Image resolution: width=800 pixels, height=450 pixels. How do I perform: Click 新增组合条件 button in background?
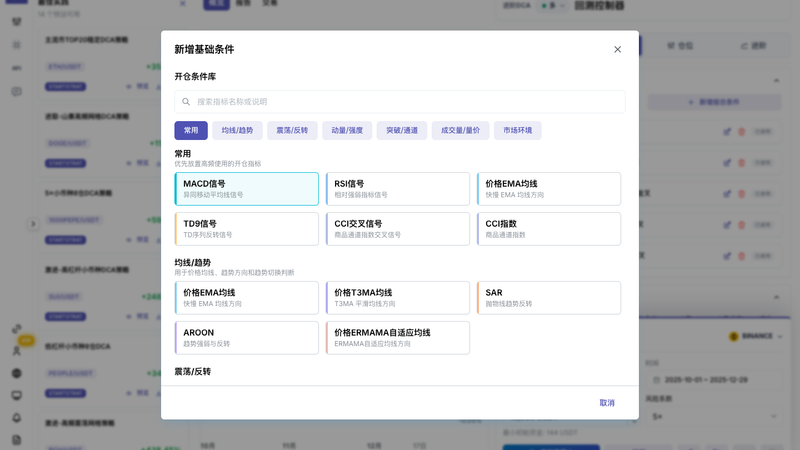point(714,102)
